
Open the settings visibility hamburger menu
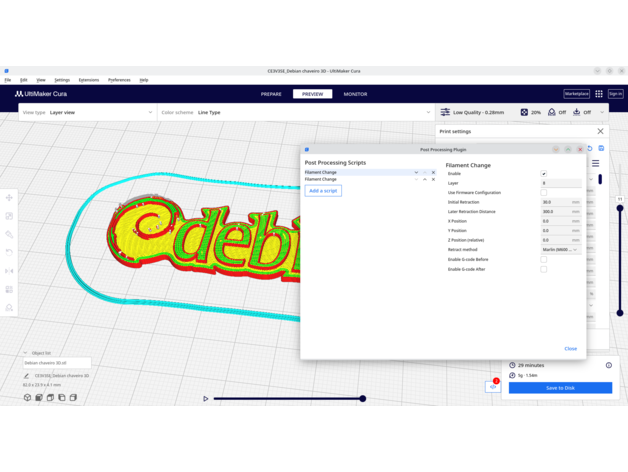pos(596,163)
